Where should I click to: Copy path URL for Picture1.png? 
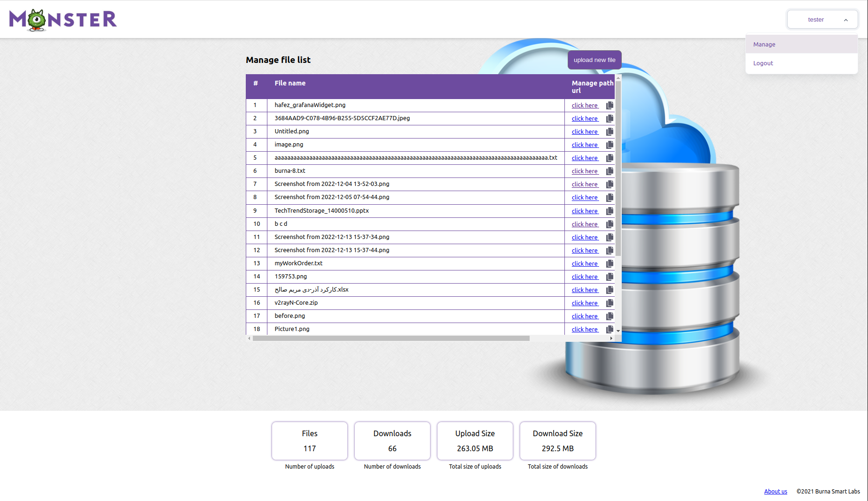click(610, 329)
